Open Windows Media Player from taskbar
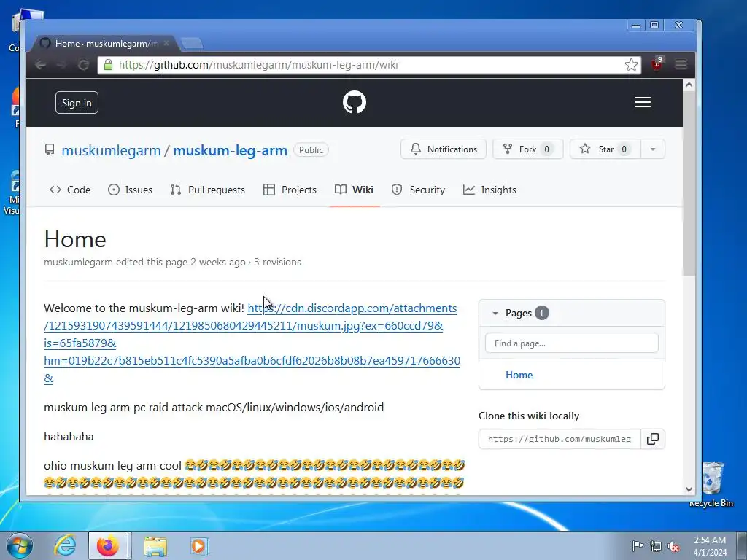This screenshot has width=747, height=560. [198, 545]
